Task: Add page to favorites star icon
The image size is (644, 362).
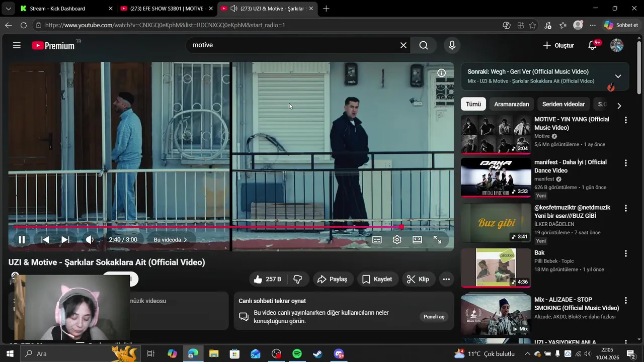Action: tap(533, 25)
